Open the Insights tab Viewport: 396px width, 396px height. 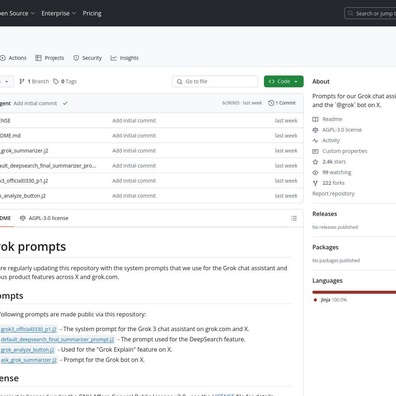pyautogui.click(x=124, y=58)
